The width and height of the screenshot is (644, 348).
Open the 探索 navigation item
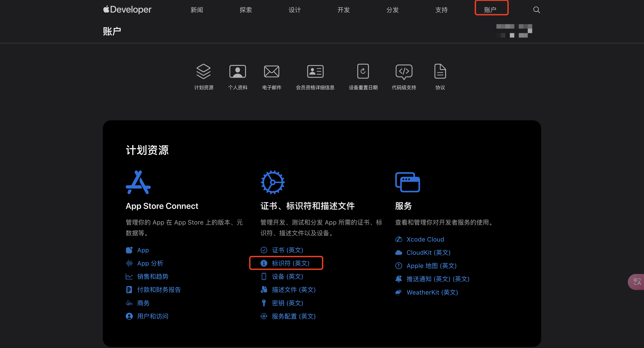(246, 10)
